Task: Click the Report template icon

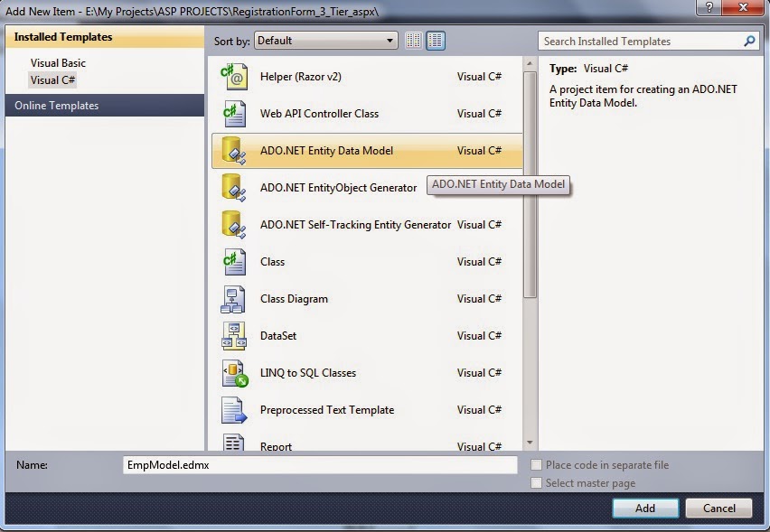Action: (x=234, y=442)
